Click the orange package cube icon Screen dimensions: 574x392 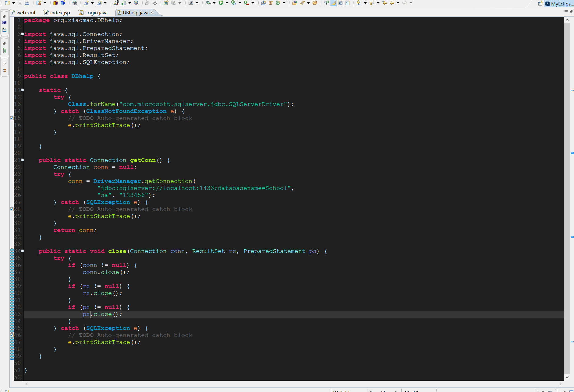pos(55,3)
